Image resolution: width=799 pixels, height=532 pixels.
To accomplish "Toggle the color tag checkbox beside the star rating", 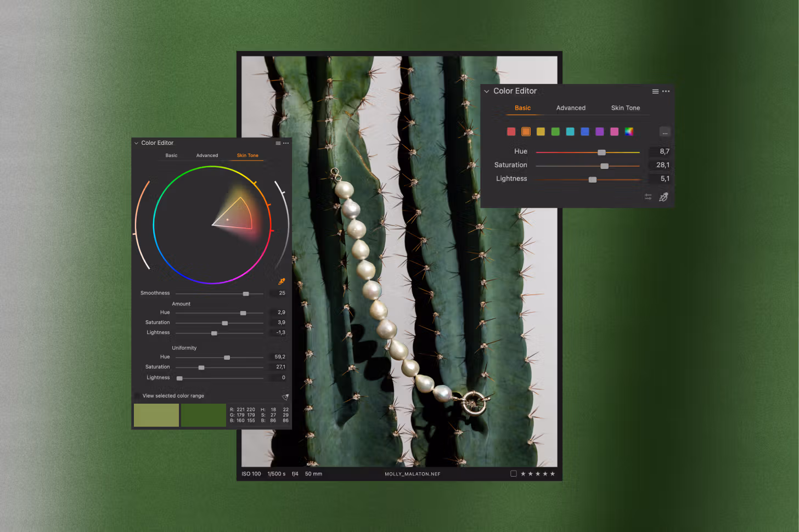I will tap(513, 474).
